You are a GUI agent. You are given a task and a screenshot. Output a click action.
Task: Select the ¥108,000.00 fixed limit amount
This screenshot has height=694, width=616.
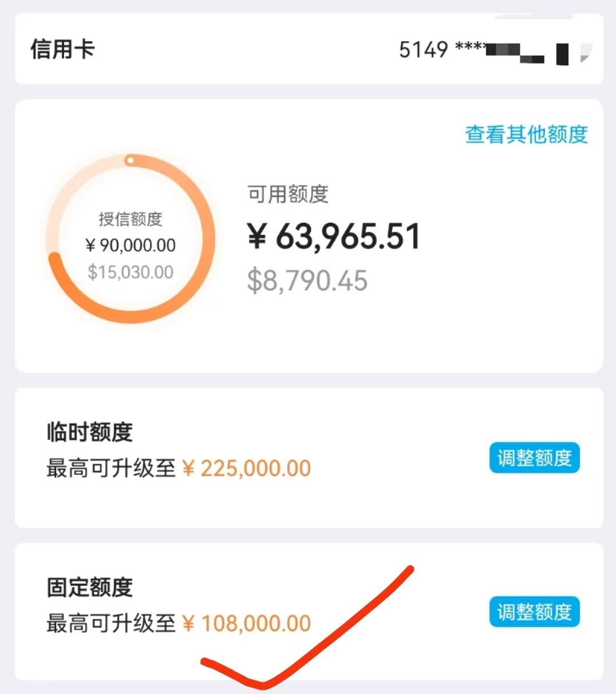click(x=246, y=623)
